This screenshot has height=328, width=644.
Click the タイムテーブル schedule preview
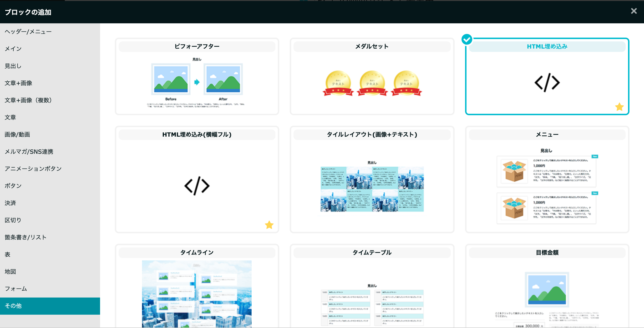pos(372,308)
